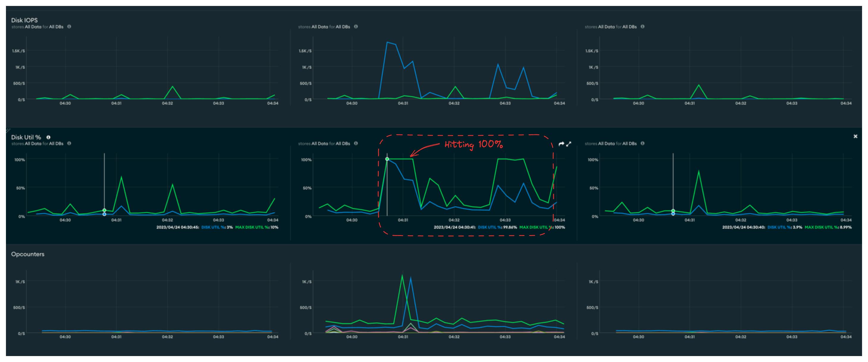Share the middle Disk Util chart via arrow icon
Screen dimensions: 868x362
coord(561,144)
